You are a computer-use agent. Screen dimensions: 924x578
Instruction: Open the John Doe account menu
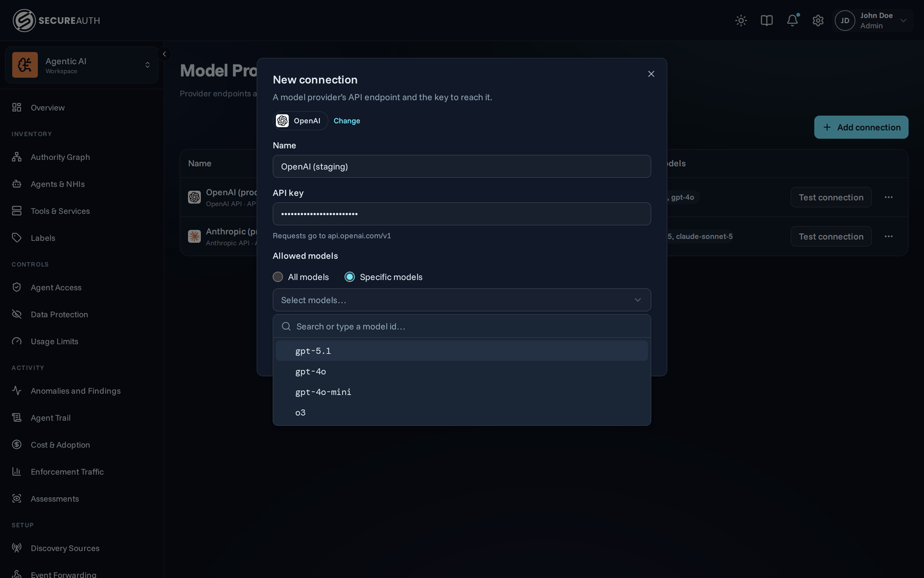click(873, 21)
